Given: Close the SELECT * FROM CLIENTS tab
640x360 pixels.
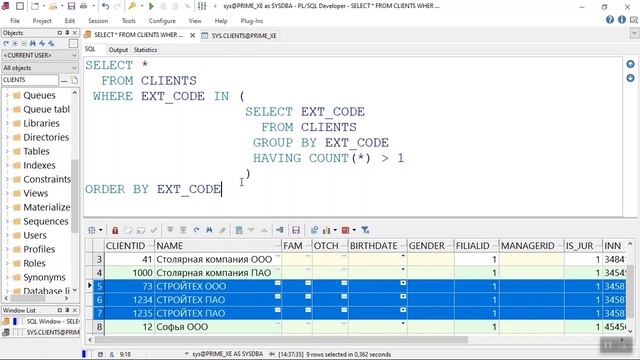Looking at the screenshot, I should [x=193, y=36].
